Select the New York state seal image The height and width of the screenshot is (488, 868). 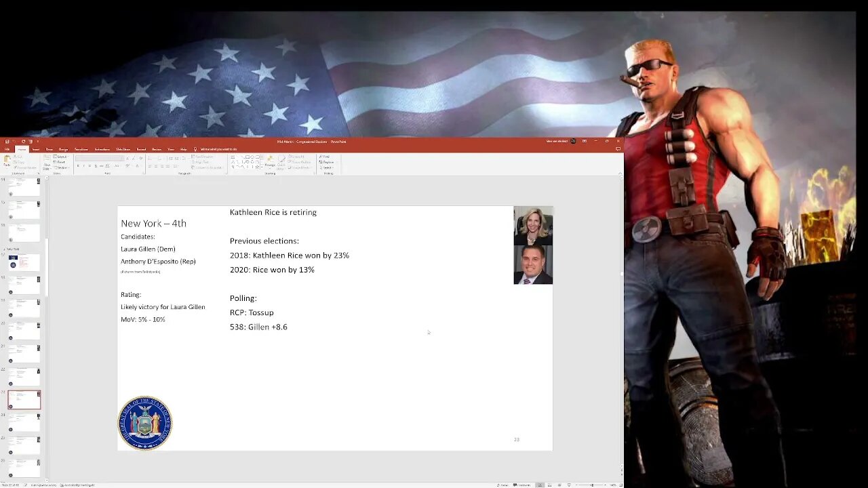tap(145, 423)
